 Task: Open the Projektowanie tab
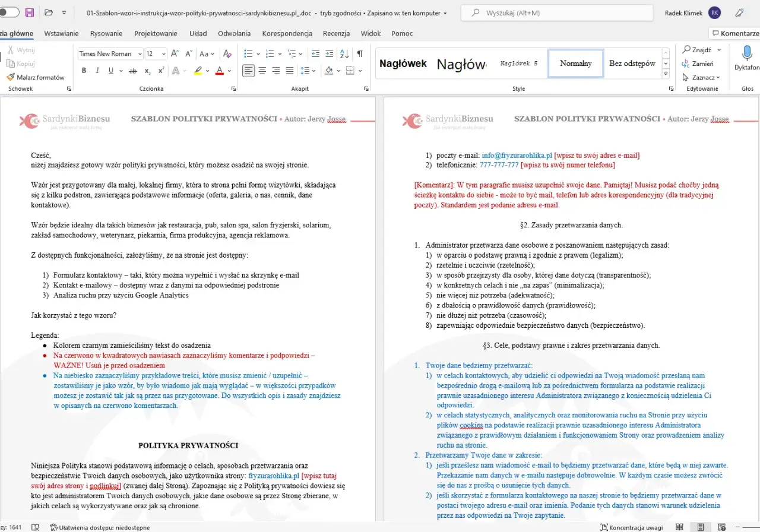(x=156, y=33)
